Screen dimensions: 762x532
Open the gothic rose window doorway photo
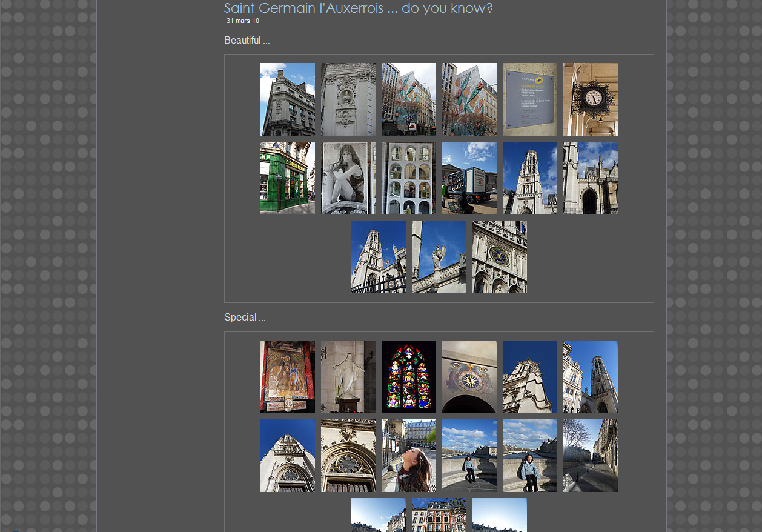point(348,456)
